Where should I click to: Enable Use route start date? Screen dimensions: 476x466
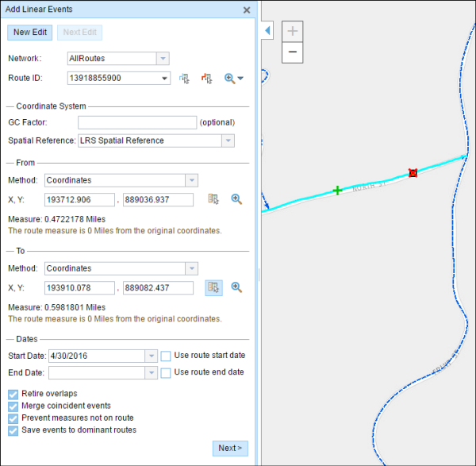166,356
